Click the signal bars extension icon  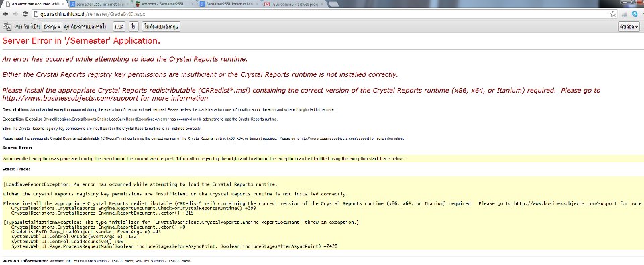[x=624, y=14]
